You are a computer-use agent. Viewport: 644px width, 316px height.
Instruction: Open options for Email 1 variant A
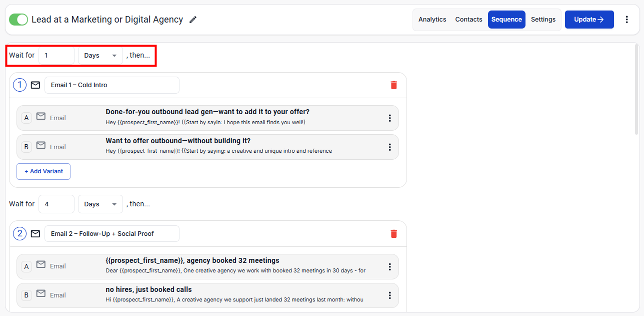tap(389, 118)
